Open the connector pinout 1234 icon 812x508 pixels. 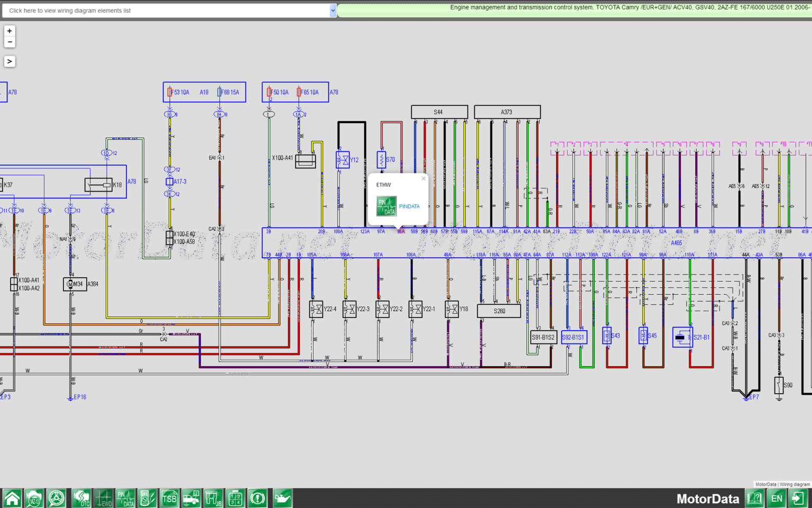tap(235, 498)
